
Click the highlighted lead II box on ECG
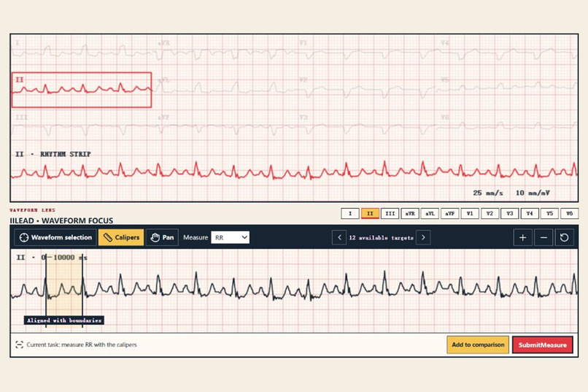click(82, 90)
